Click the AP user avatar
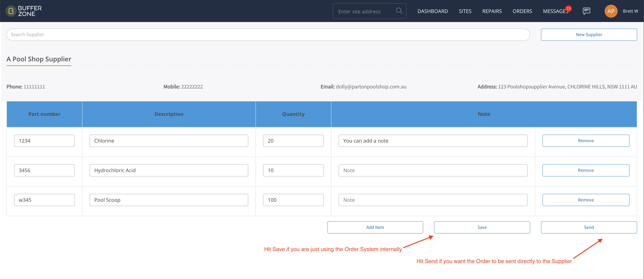644x279 pixels. coord(611,11)
